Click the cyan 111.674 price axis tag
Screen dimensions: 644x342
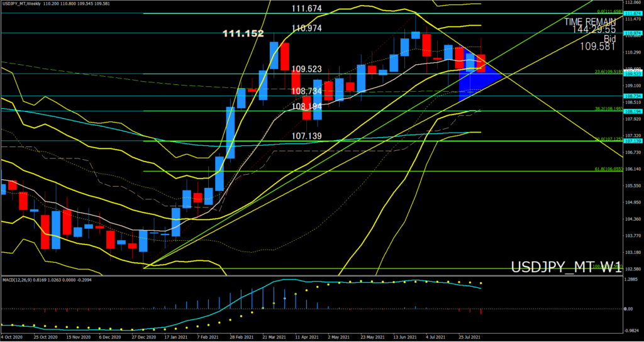pyautogui.click(x=633, y=13)
